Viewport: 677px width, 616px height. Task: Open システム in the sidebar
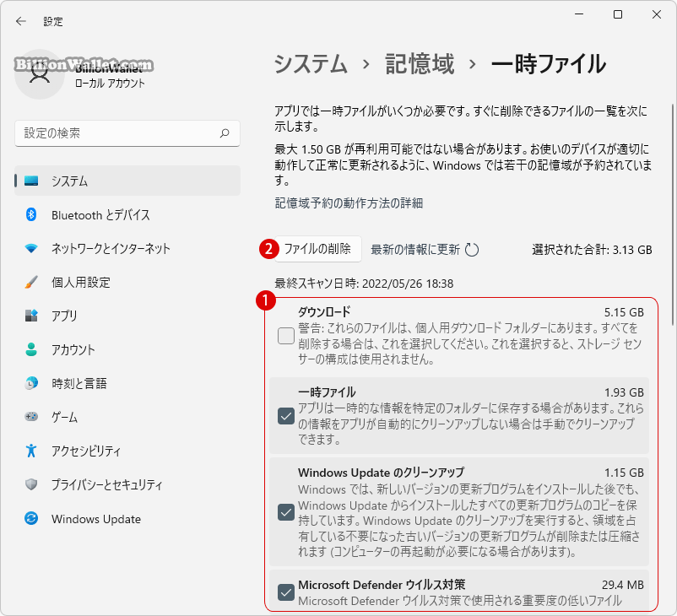[127, 181]
